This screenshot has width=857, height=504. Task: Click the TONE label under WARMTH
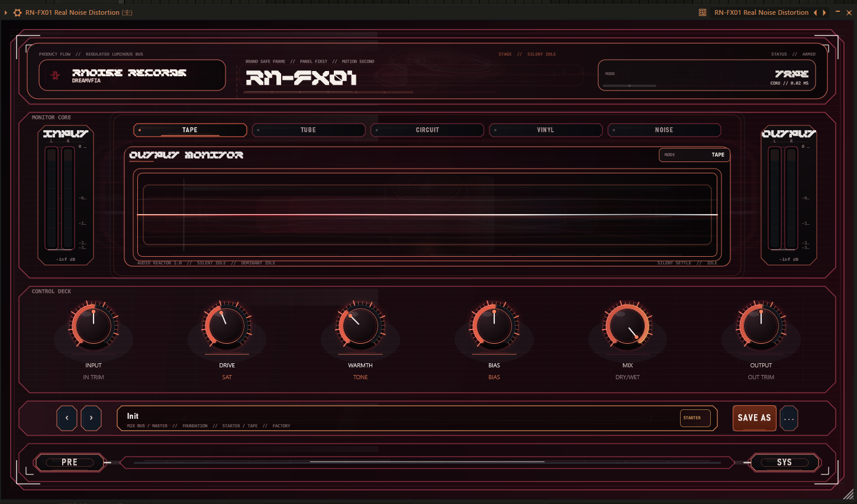click(x=360, y=377)
